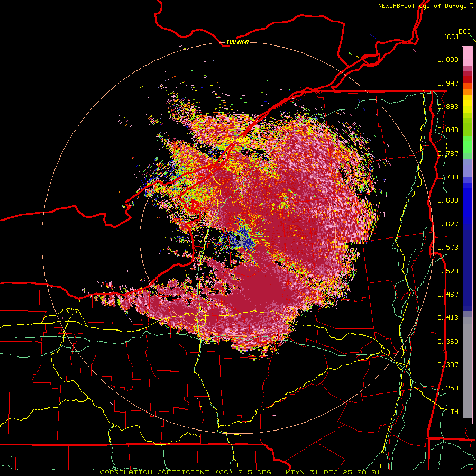Select the 0.787 scale value
This screenshot has width=476, height=476.
[448, 153]
